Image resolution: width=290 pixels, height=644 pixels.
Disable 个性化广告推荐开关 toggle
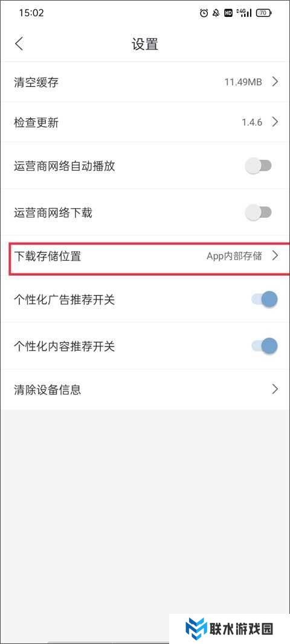[265, 300]
